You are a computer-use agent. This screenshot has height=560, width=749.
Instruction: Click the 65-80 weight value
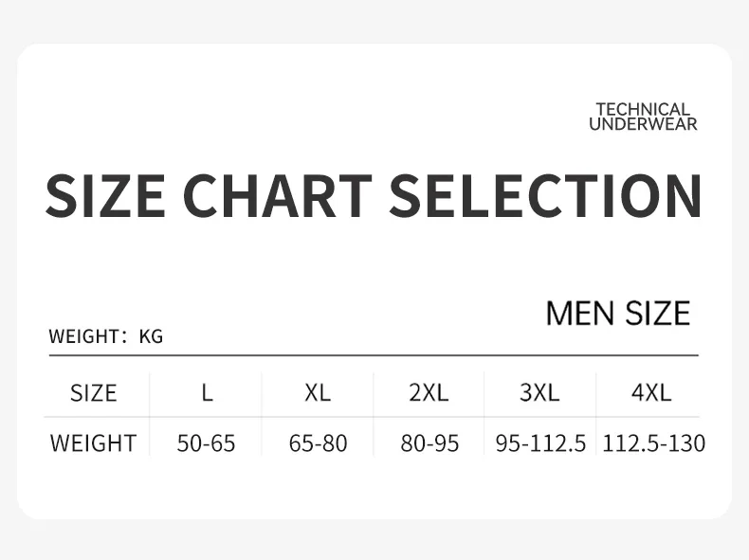coord(319,443)
